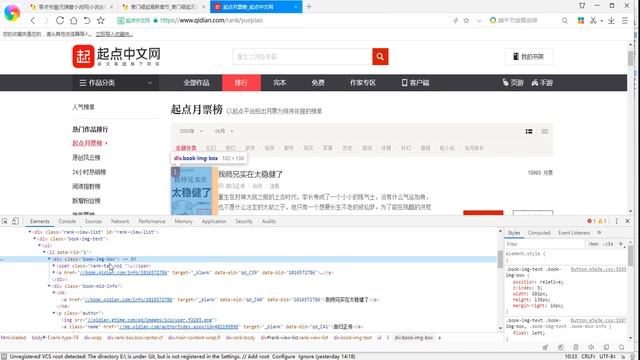The image size is (640, 360).
Task: Click the Qidian red logo
Action: (84, 56)
